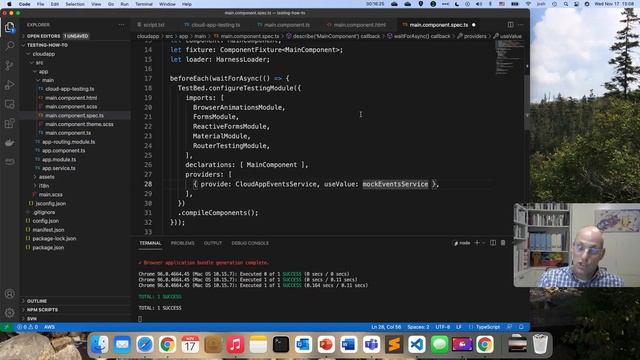Open main.component.scss in Explorer

click(71, 107)
